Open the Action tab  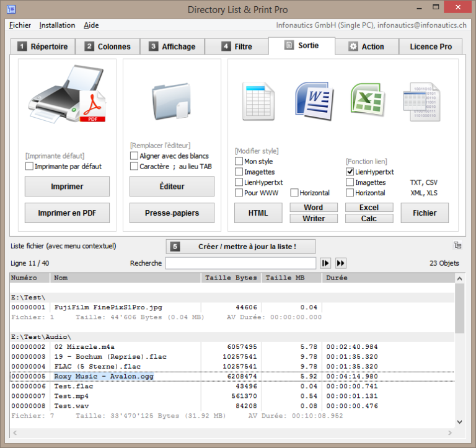click(x=366, y=46)
